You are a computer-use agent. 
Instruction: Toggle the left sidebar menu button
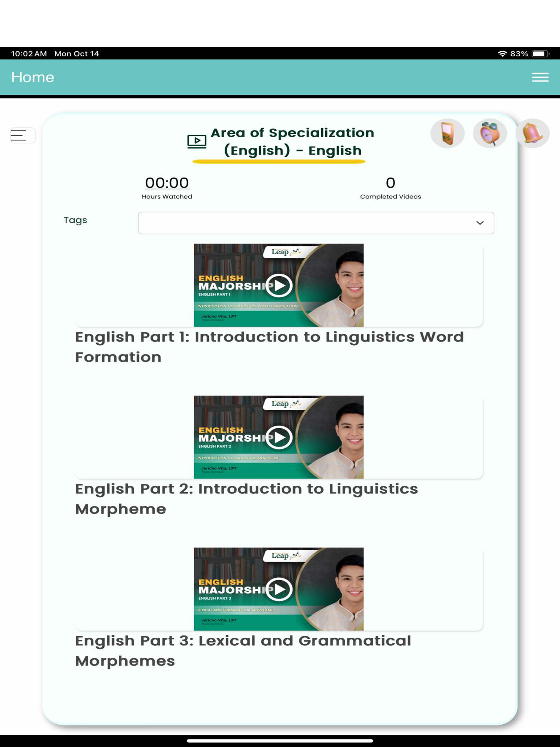point(23,135)
